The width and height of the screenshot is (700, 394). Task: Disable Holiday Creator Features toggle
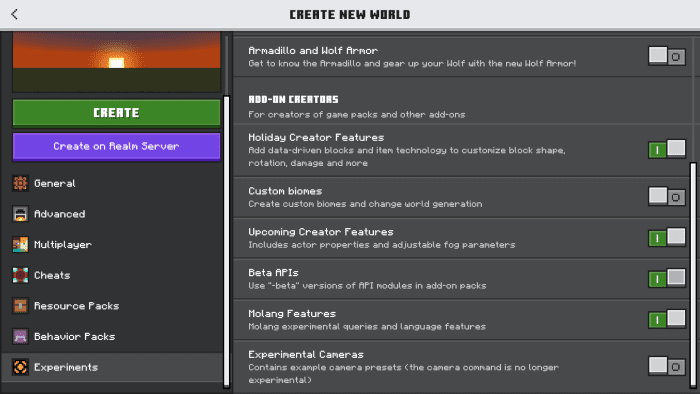667,149
